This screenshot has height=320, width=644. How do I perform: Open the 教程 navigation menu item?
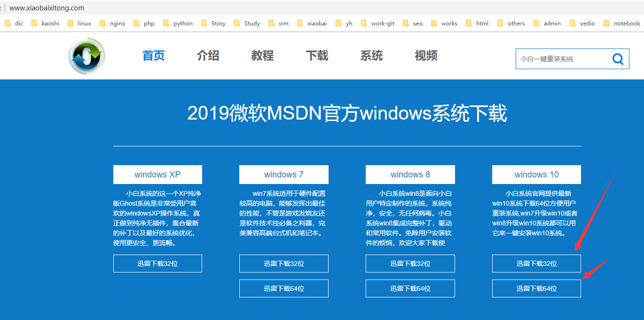click(262, 56)
